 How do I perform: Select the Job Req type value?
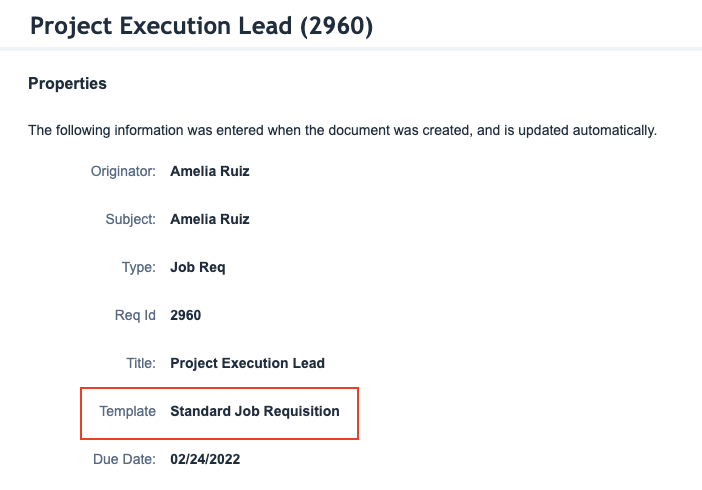tap(197, 267)
